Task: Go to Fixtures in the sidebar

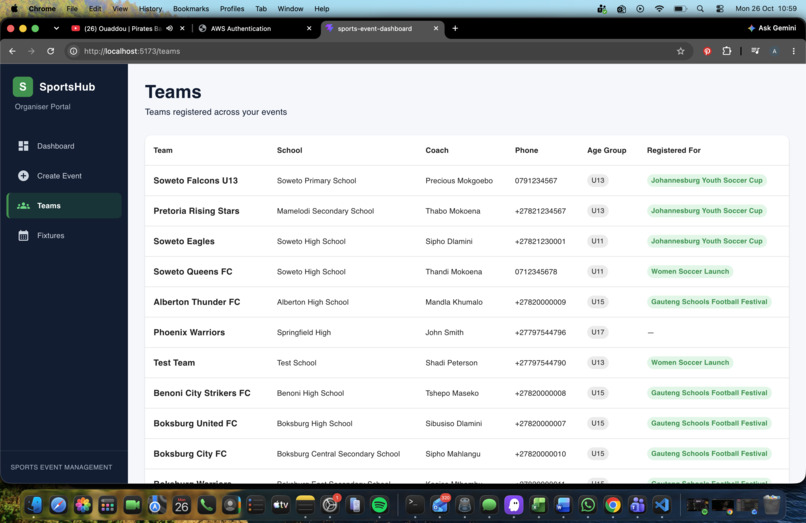Action: [64, 236]
